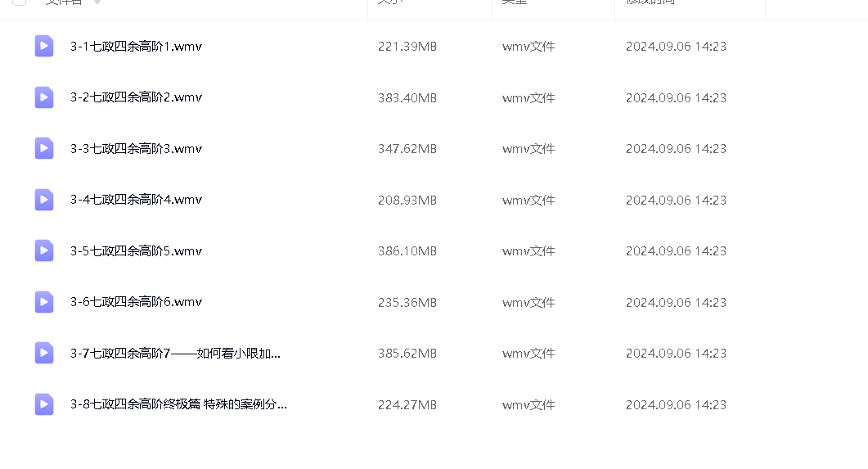Click video icon for 3-3七政四余高阶3.wmv
This screenshot has width=868, height=469.
43,148
